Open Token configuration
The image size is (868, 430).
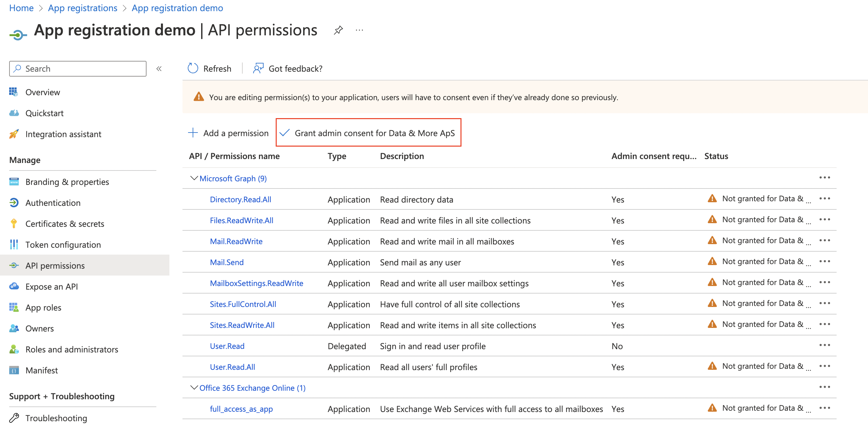(x=63, y=244)
